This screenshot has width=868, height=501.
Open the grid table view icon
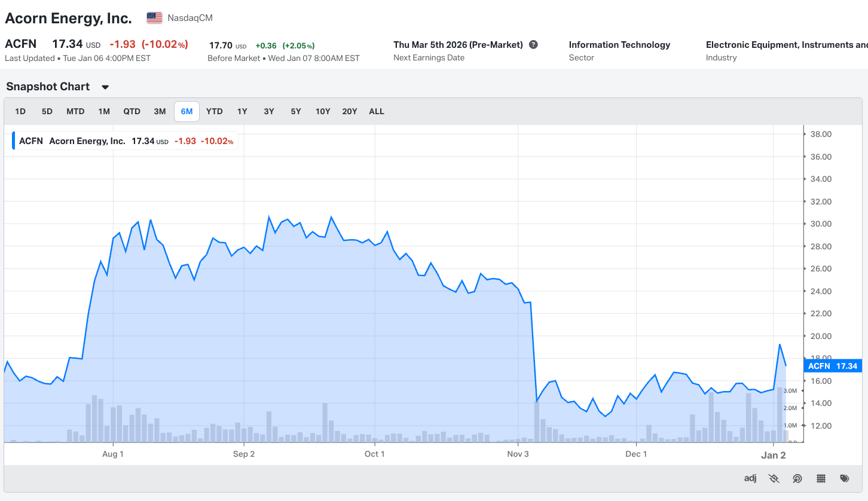[x=821, y=478]
